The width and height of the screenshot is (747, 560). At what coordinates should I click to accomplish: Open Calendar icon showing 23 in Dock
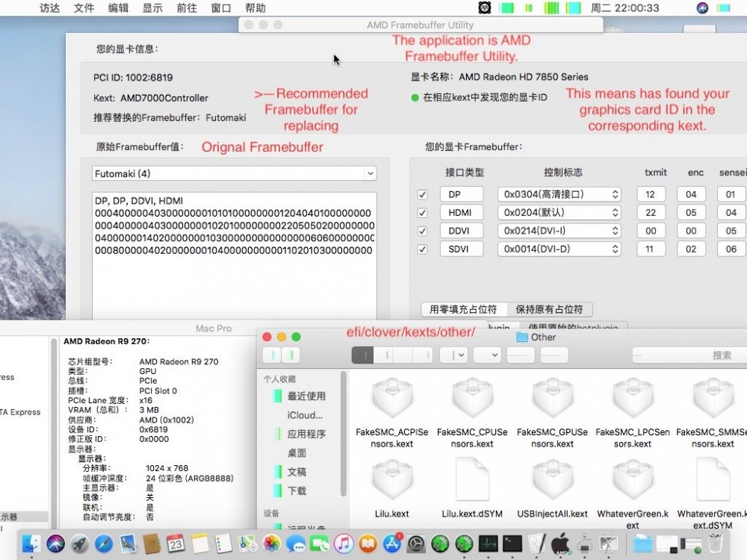click(176, 543)
